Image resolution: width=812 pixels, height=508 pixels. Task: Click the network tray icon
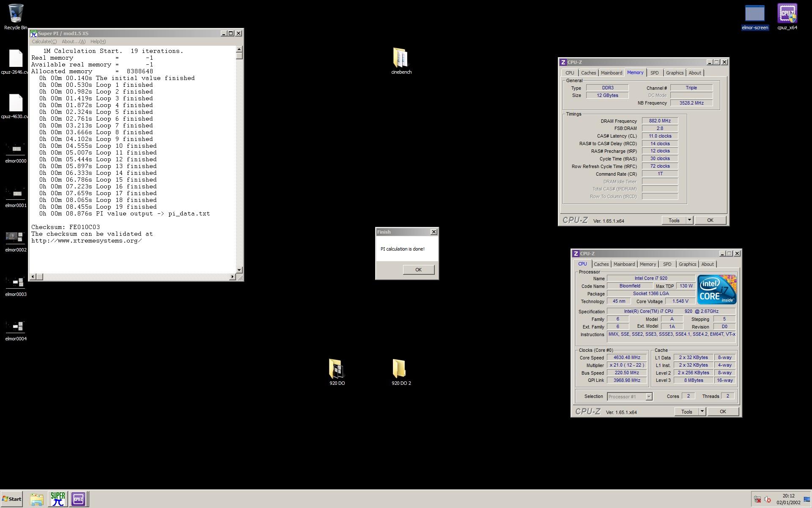point(757,500)
